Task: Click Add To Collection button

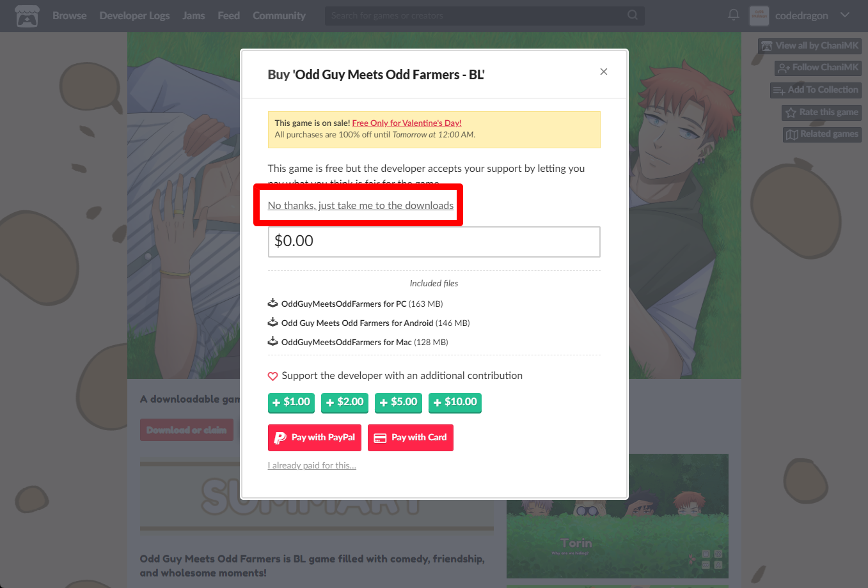Action: tap(816, 90)
